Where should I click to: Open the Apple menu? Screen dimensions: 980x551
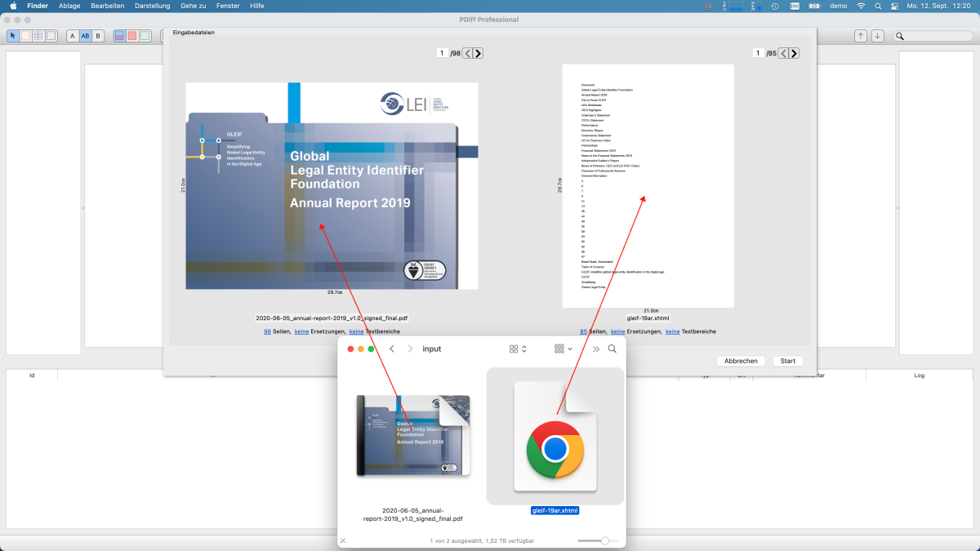click(x=13, y=6)
